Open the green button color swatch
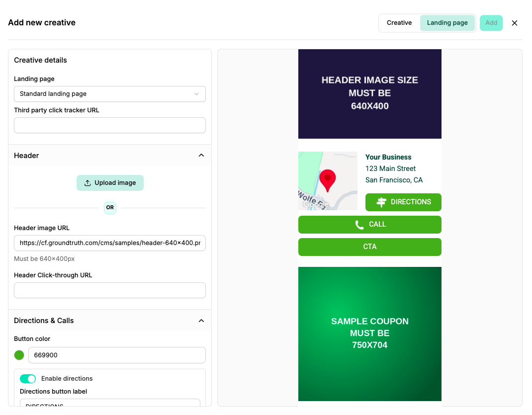 [19, 355]
